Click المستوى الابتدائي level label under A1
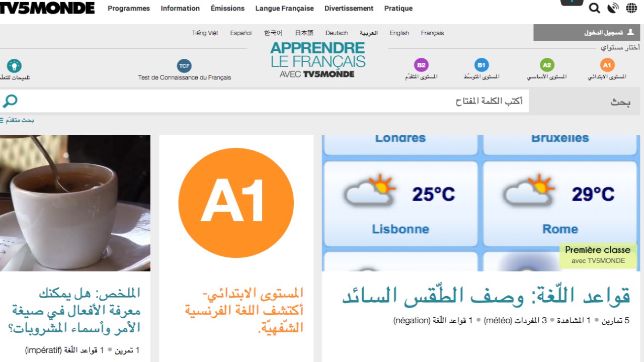The width and height of the screenshot is (644, 362). [x=607, y=77]
